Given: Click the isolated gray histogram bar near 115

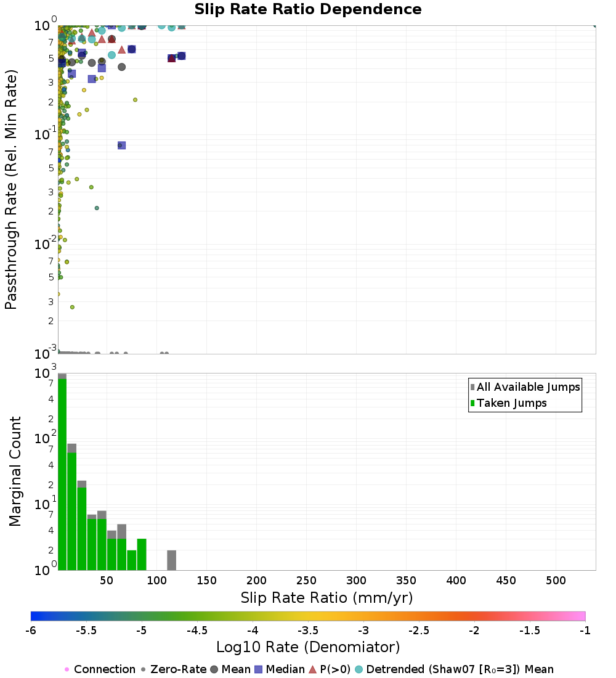Looking at the screenshot, I should pos(171,560).
